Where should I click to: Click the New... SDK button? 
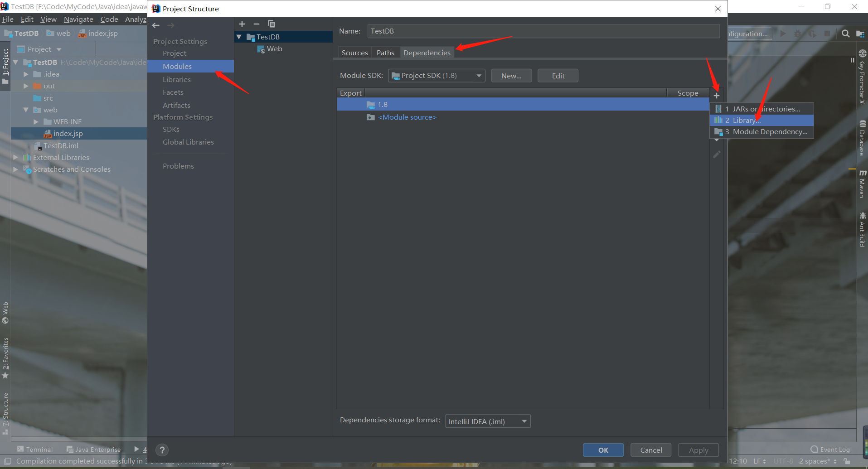[x=511, y=76]
